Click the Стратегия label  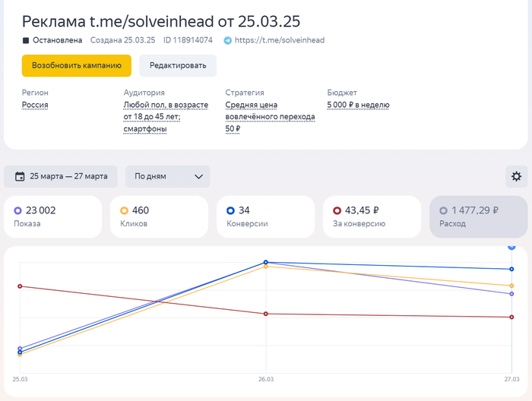point(245,93)
